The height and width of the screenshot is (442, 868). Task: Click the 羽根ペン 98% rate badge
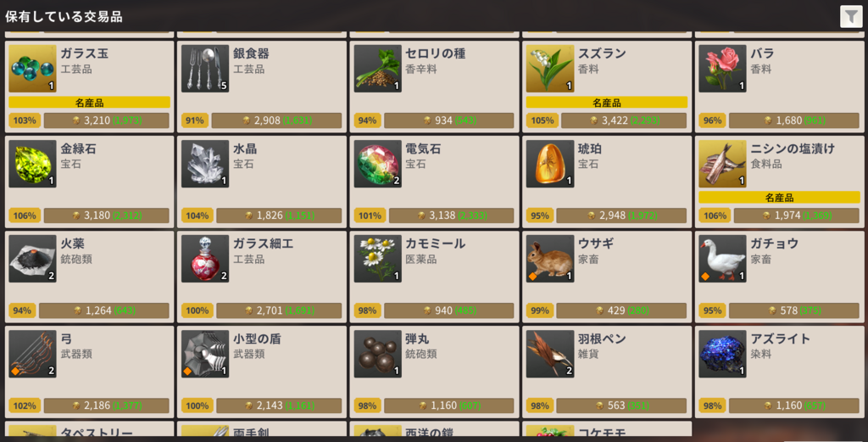pyautogui.click(x=540, y=406)
